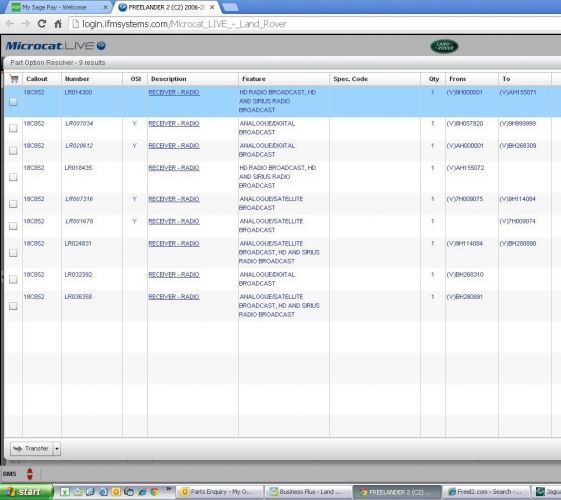Launch Chrome from the quick launch bar
Screen dimensions: 561x500
pos(155,492)
